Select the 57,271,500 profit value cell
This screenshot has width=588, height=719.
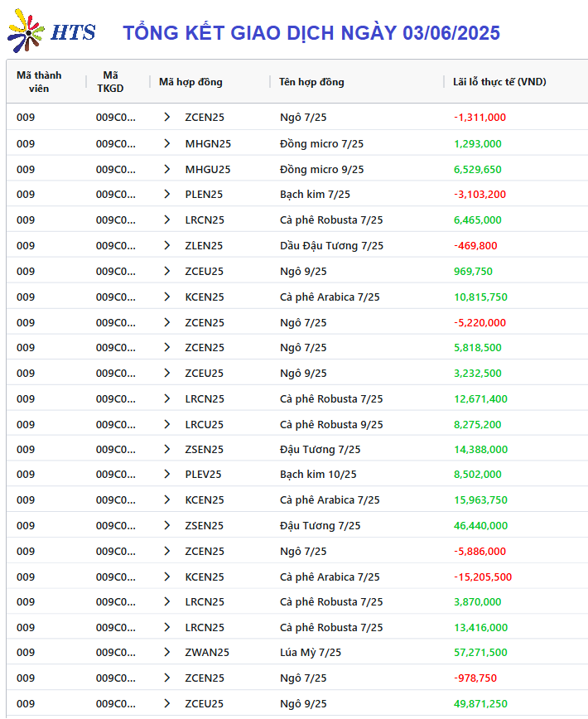point(480,652)
